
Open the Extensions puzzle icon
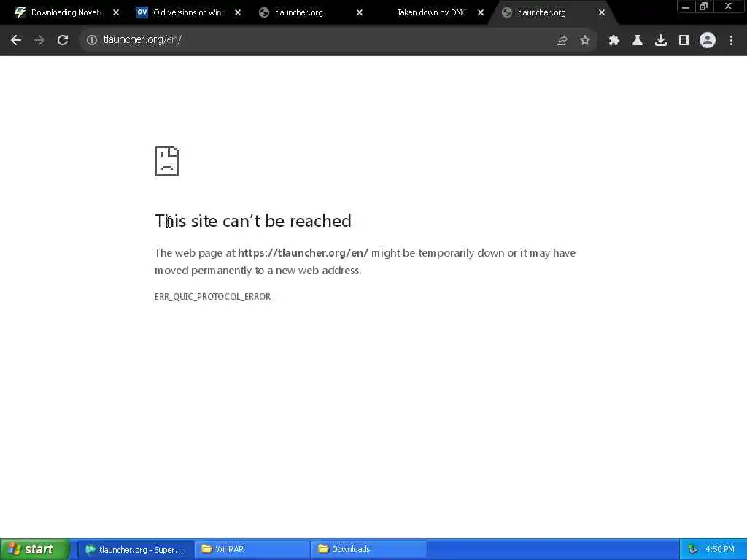click(614, 41)
